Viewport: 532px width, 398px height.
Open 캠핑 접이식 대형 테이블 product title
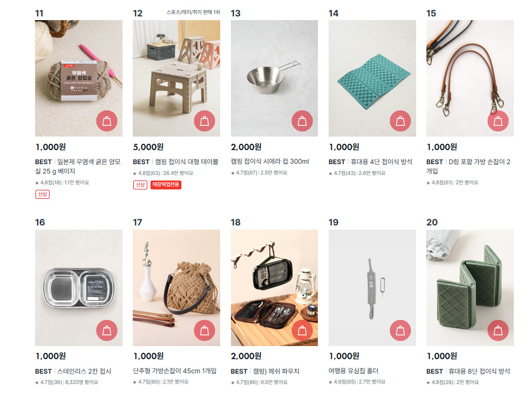[x=187, y=161]
